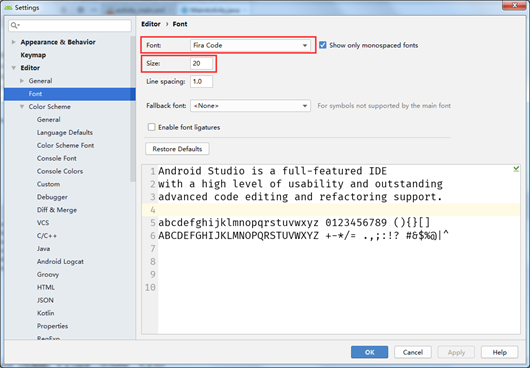This screenshot has height=368, width=530.
Task: Click preview line starting 'abcdefghijklmnopqrstuvwxyz'
Action: [294, 223]
